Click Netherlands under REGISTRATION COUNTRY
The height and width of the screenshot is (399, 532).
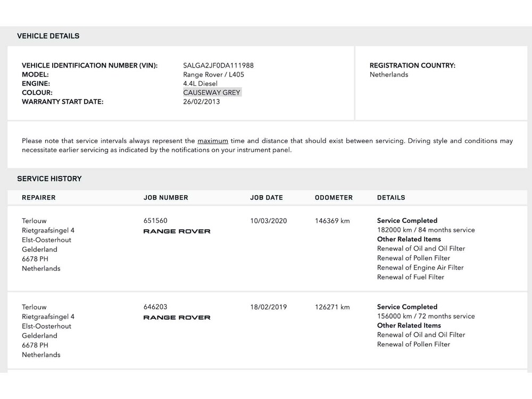click(x=389, y=74)
